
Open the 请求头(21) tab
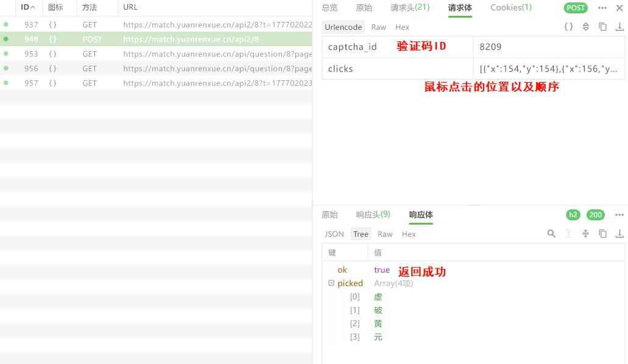pos(410,7)
